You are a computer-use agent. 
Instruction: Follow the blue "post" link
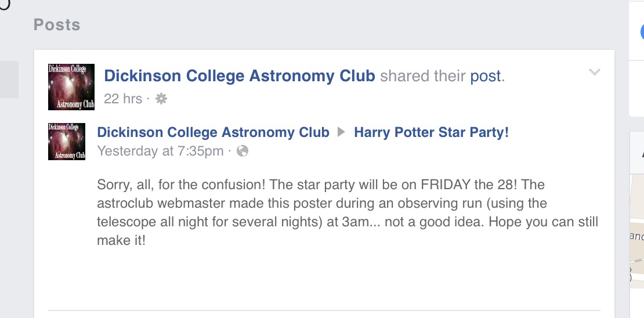(486, 76)
